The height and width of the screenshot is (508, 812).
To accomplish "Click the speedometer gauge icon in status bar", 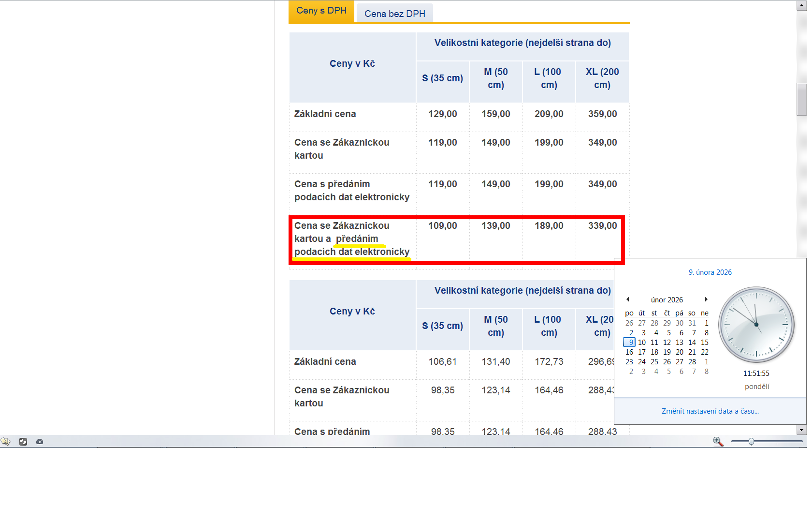I will point(40,441).
